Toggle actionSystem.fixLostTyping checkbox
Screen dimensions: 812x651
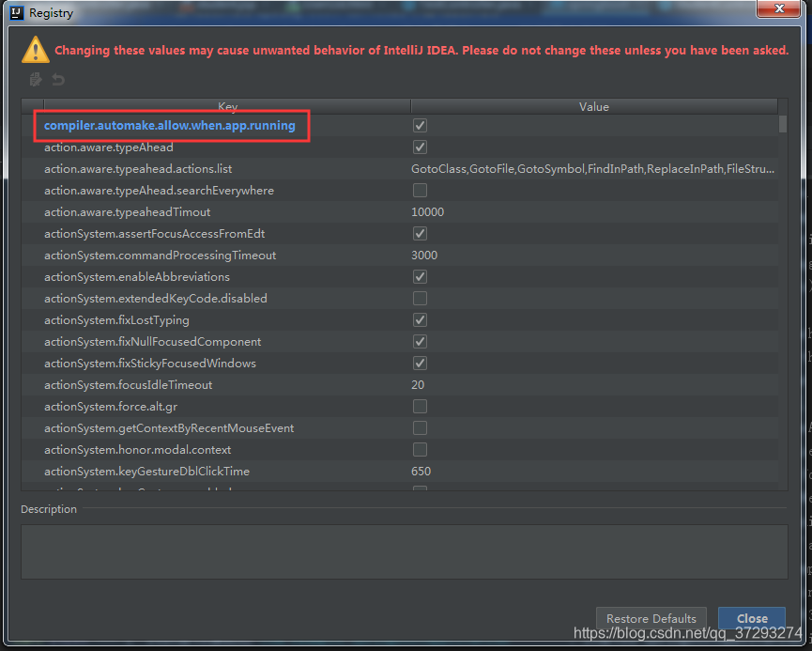pos(419,319)
